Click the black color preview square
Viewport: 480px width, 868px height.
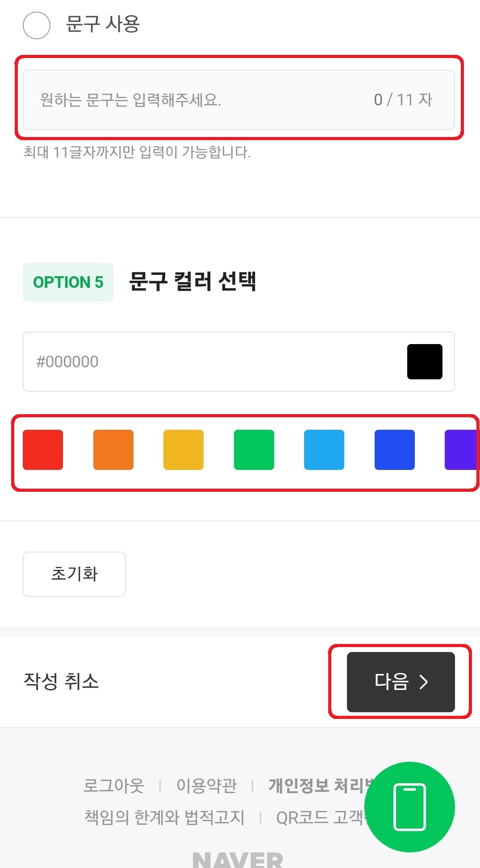tap(424, 361)
